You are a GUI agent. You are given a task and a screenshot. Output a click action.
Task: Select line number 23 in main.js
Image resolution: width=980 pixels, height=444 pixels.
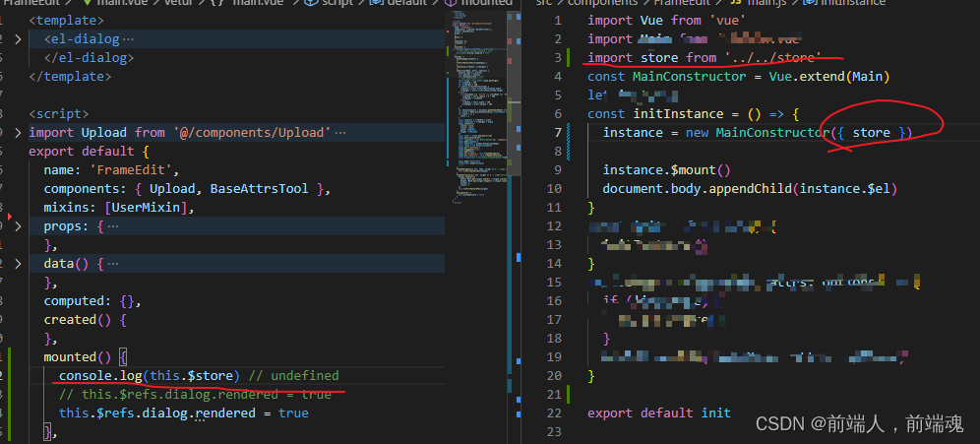click(x=554, y=432)
